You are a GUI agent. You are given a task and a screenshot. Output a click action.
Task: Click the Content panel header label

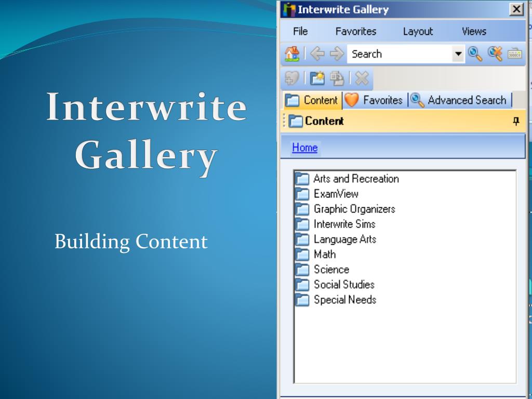[x=324, y=121]
